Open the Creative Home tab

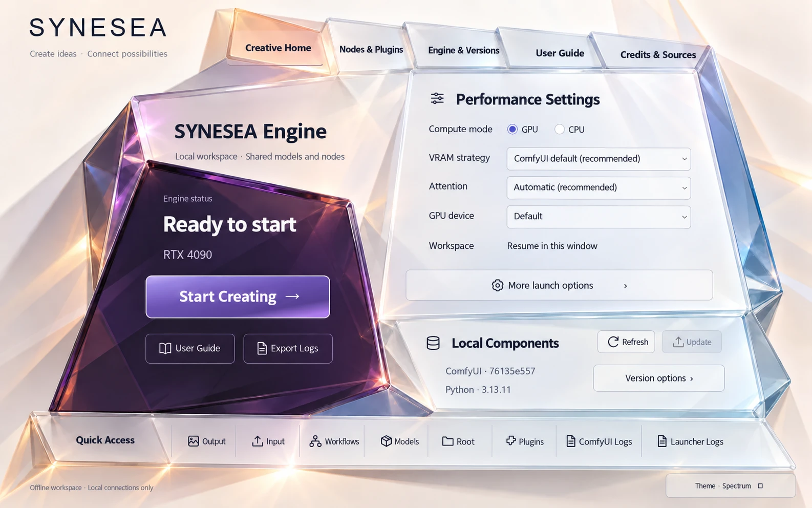pyautogui.click(x=278, y=48)
